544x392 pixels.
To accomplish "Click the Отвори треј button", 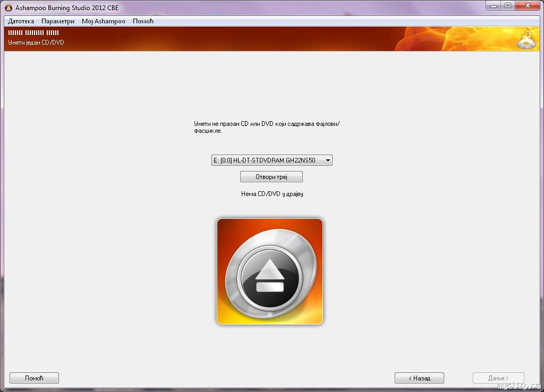I will click(271, 176).
